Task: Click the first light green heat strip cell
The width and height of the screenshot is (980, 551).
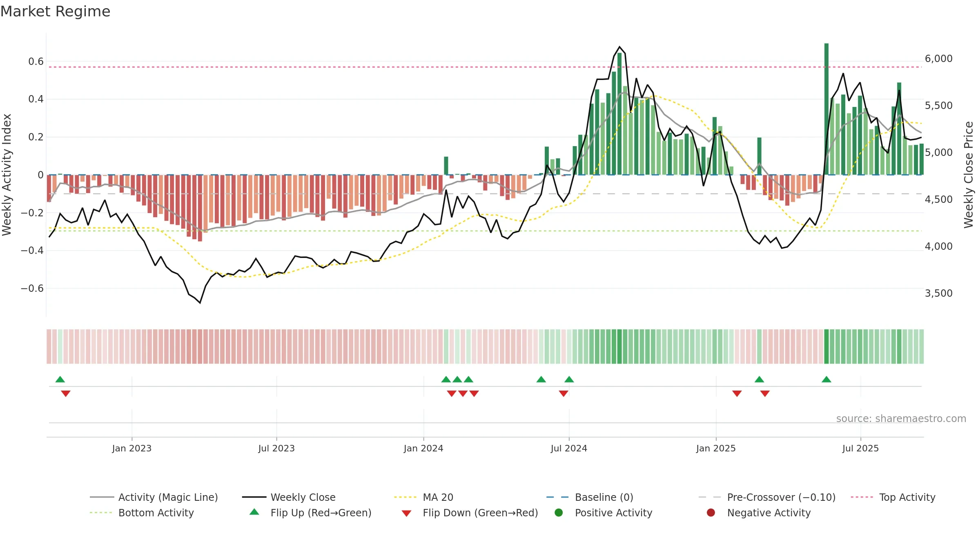Action: point(60,347)
